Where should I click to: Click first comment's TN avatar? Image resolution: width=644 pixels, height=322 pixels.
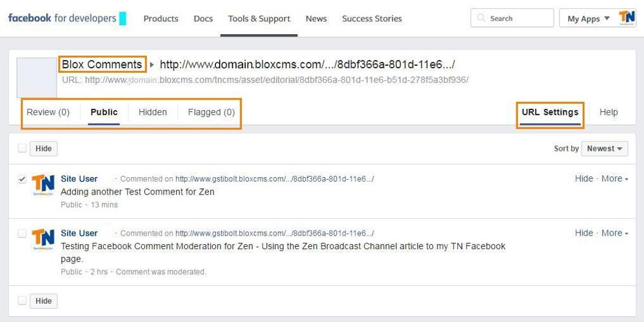[x=43, y=185]
